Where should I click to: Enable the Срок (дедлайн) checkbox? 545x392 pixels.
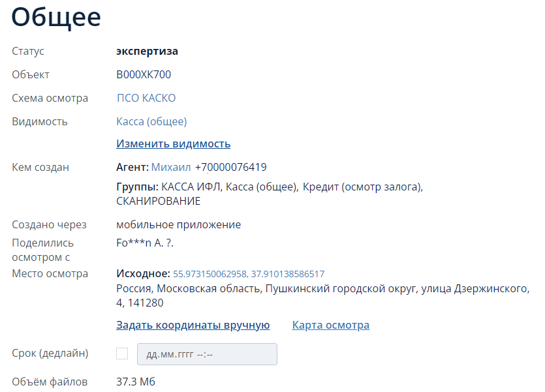(122, 354)
